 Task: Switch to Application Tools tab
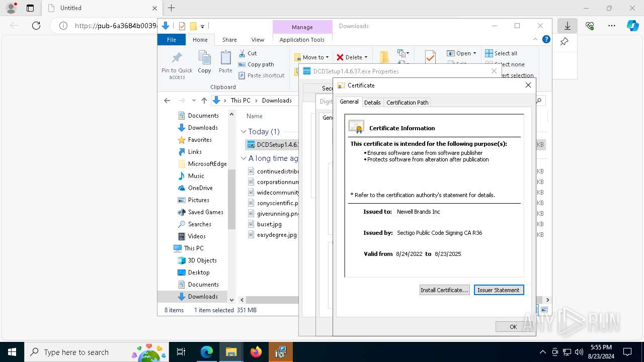[302, 40]
